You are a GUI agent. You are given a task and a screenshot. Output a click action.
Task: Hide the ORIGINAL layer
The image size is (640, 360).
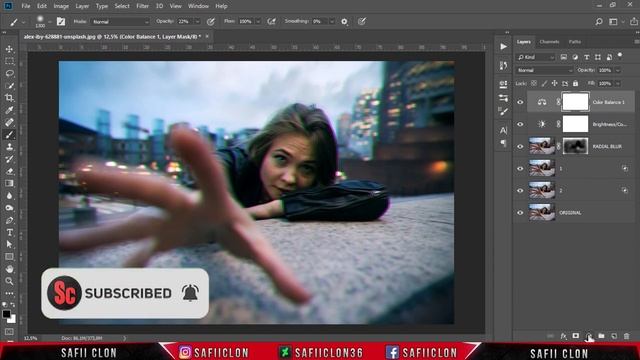pyautogui.click(x=520, y=212)
